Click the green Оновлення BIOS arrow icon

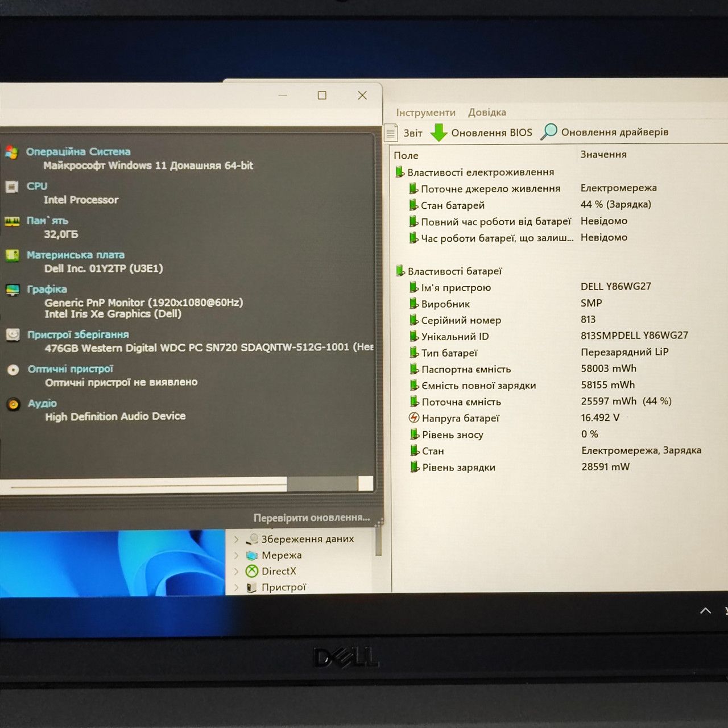point(439,133)
